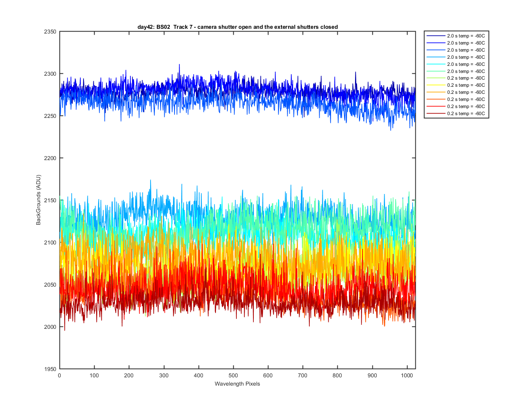Click x-axis tick label 300
The width and height of the screenshot is (532, 414).
(x=164, y=375)
